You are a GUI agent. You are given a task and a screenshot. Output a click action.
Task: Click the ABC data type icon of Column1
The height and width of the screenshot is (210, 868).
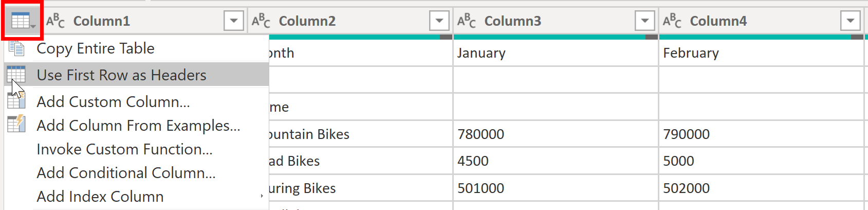(56, 21)
